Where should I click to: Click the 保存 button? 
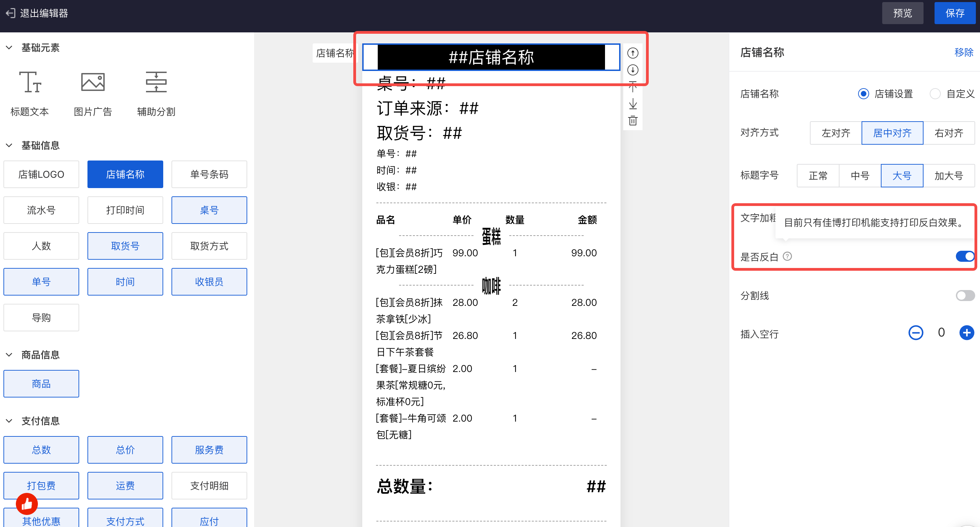pos(955,13)
